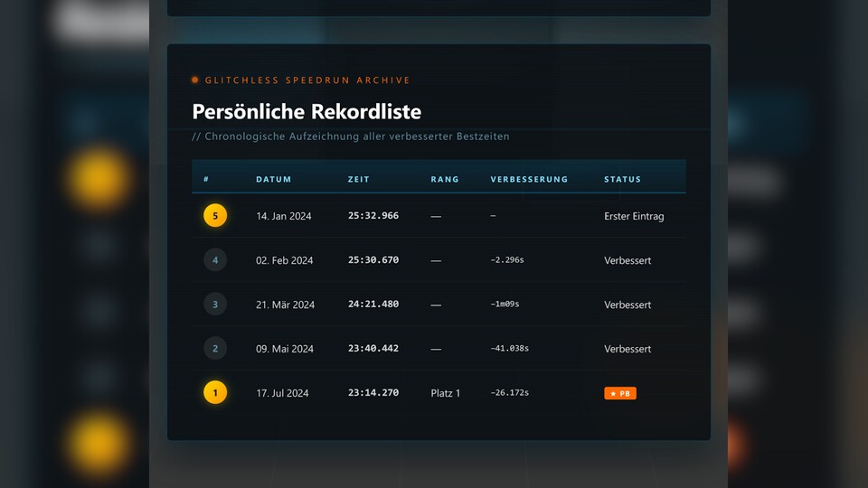Sort by the VERBESSERUNG column header

tap(529, 179)
